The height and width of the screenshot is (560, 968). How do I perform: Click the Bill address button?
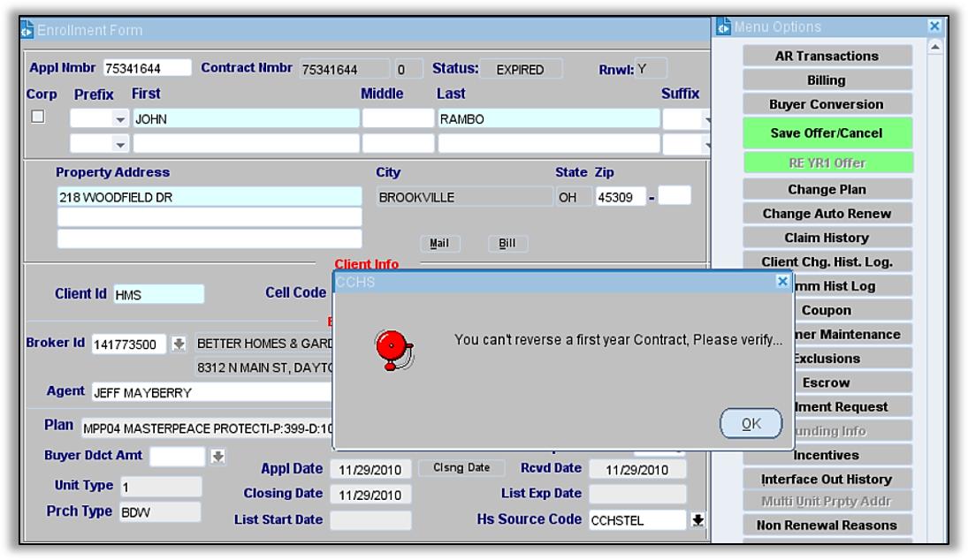coord(507,243)
